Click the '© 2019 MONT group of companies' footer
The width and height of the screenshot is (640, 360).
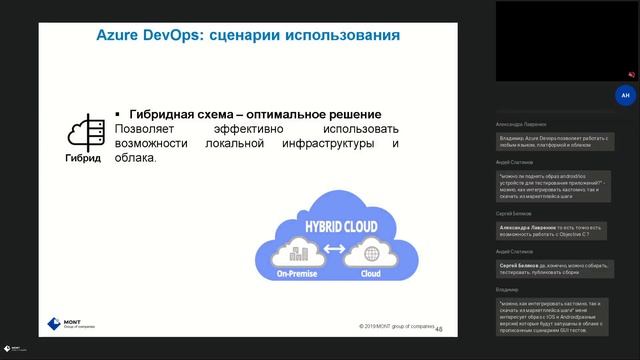tap(396, 326)
